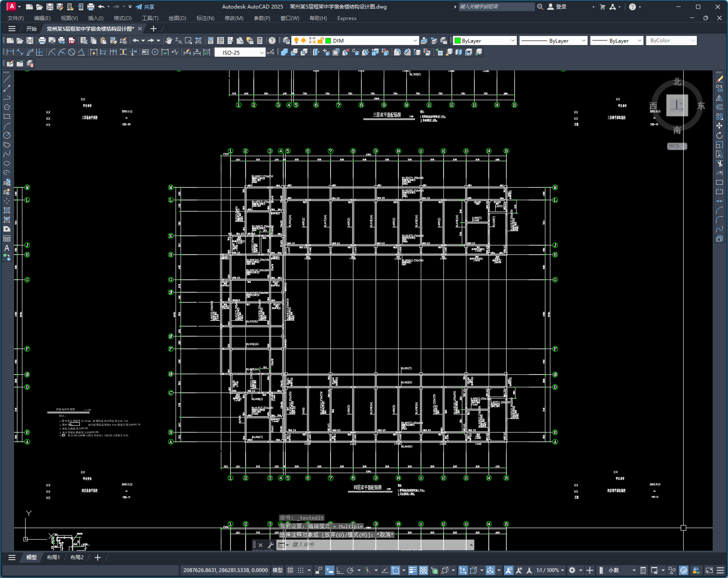Select the Linear dimension tool
The image size is (728, 578).
tap(10, 52)
